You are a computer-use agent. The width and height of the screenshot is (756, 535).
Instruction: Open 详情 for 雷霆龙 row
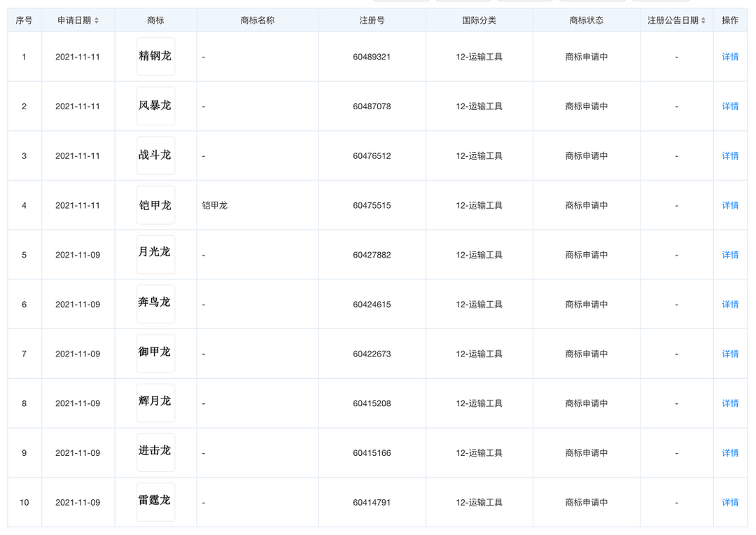pos(730,503)
